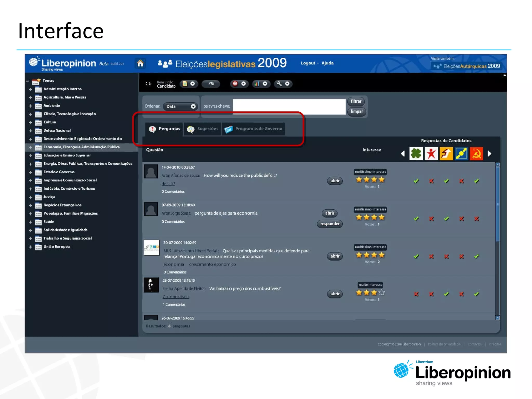Click the 'crescimento económico' tag link
The width and height of the screenshot is (532, 399).
pyautogui.click(x=212, y=264)
